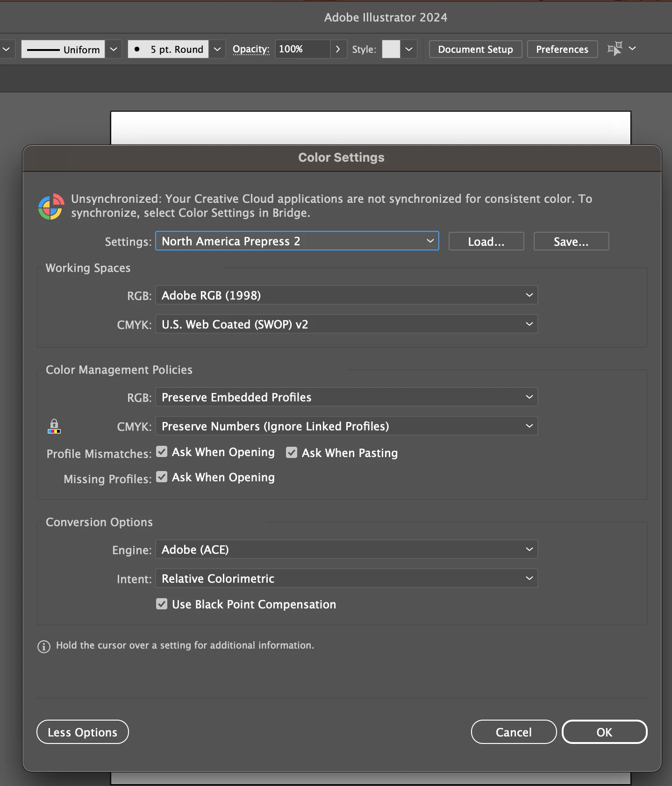Open the Style dropdown arrow
This screenshot has height=786, width=672.
point(409,49)
